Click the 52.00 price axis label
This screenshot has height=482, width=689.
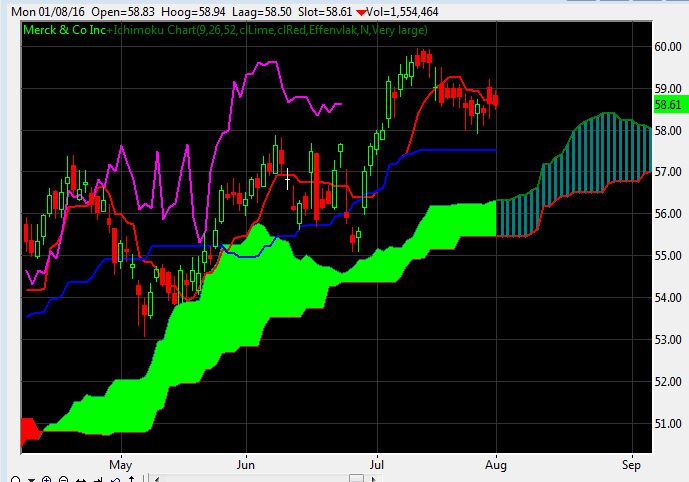click(x=668, y=382)
